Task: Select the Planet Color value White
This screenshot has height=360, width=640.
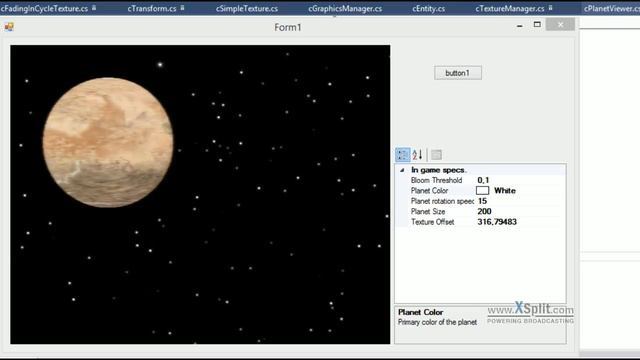Action: pyautogui.click(x=504, y=191)
